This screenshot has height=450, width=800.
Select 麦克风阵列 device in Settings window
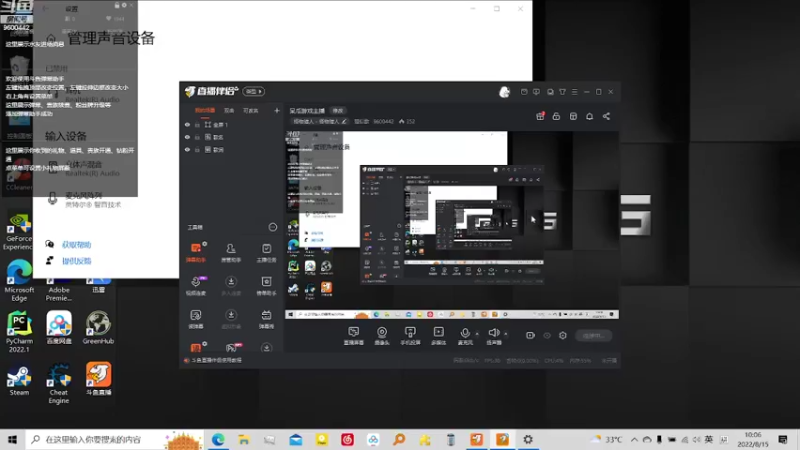tap(84, 199)
